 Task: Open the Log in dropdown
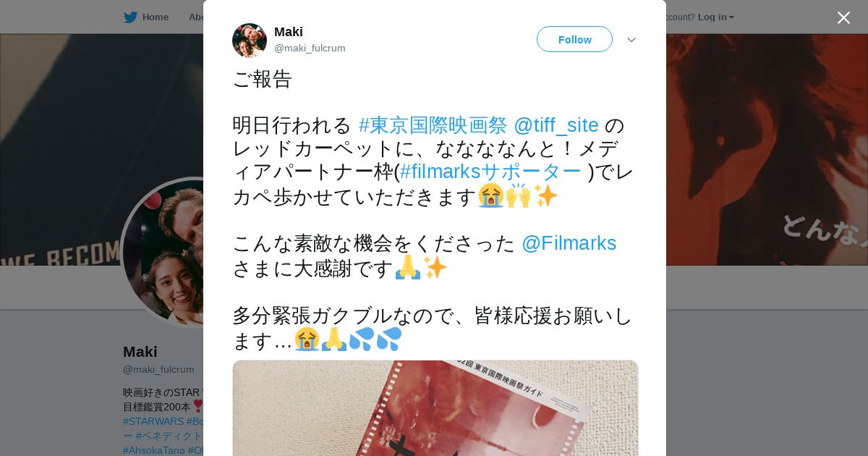pos(715,17)
